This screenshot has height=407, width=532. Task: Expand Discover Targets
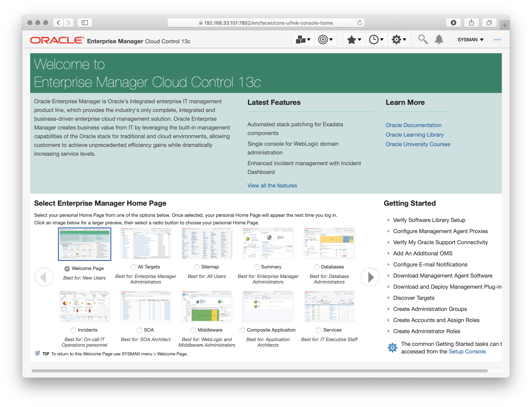[388, 298]
